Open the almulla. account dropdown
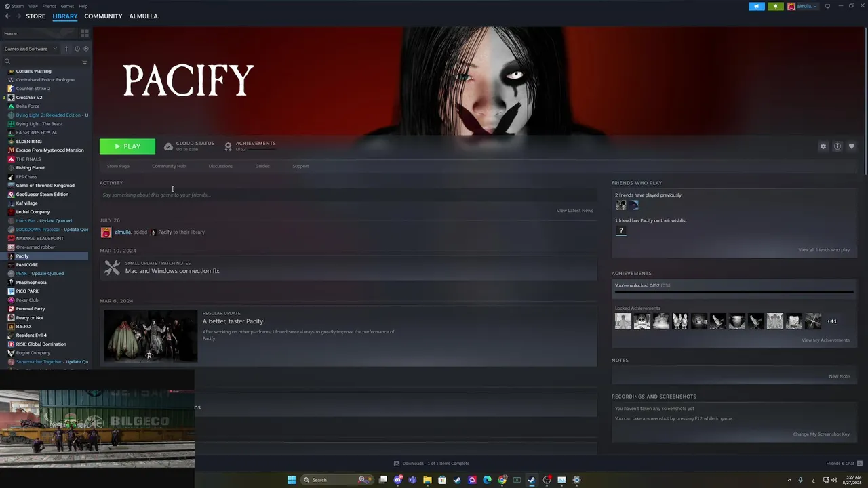Viewport: 868px width, 488px height. tap(803, 6)
